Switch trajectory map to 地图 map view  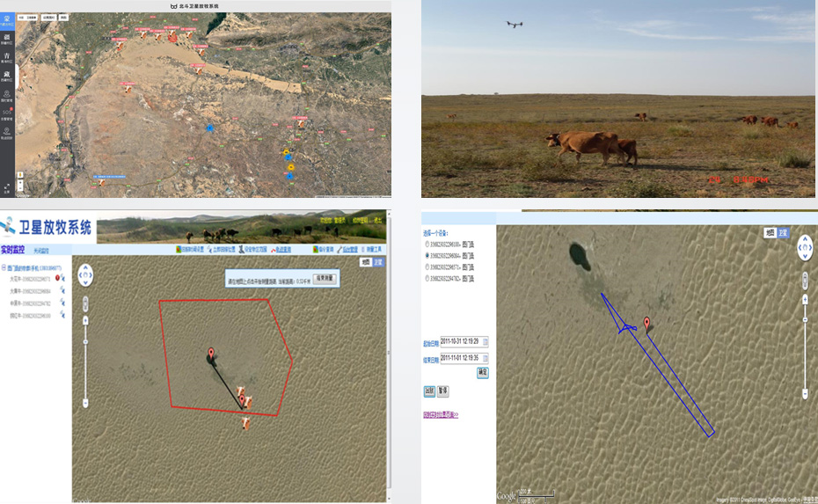770,233
